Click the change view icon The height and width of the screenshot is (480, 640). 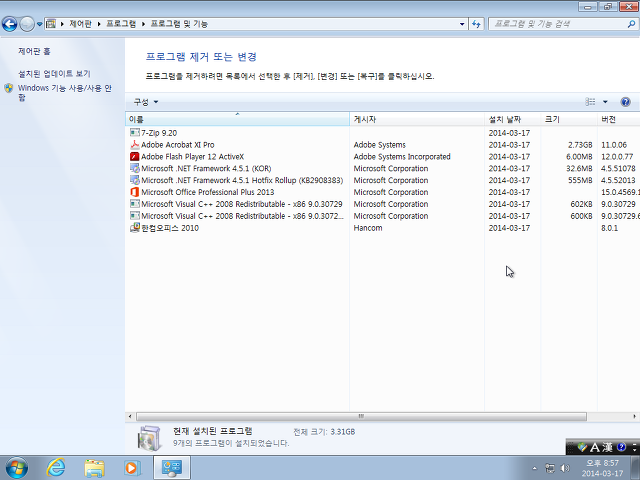coord(590,102)
